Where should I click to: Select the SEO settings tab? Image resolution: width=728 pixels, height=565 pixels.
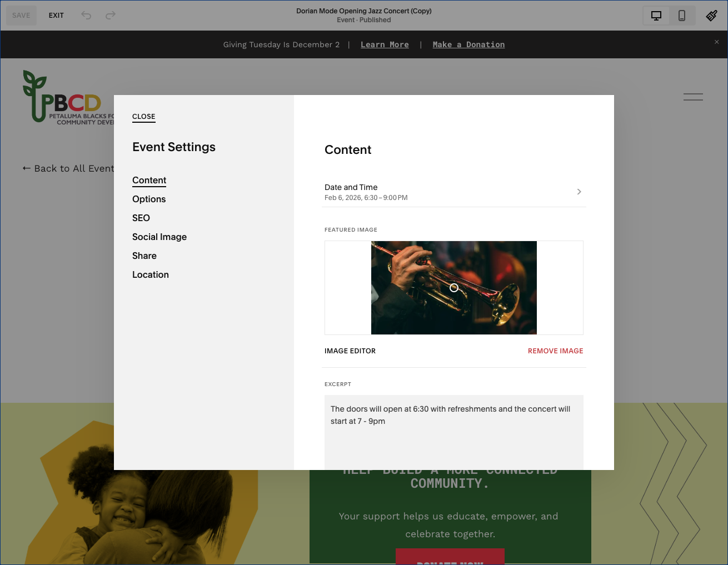(141, 218)
